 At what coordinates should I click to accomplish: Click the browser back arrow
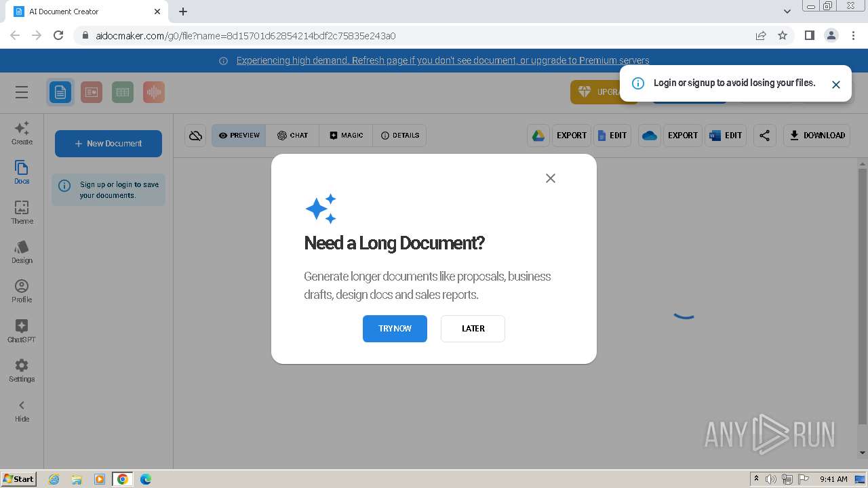[15, 35]
